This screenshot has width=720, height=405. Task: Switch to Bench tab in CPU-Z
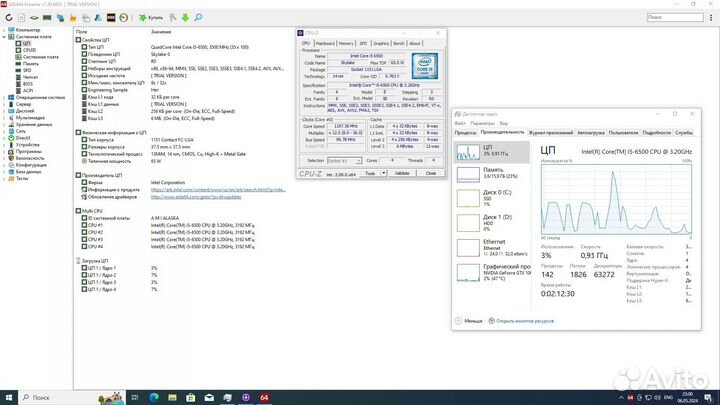point(399,43)
